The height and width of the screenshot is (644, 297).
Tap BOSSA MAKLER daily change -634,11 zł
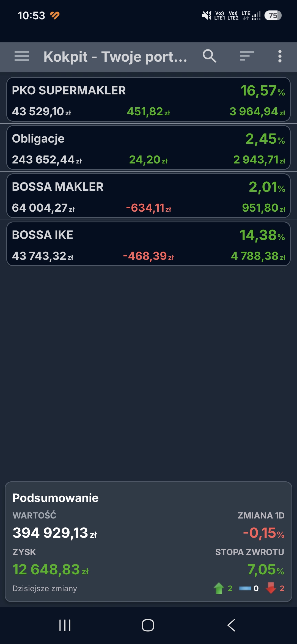click(x=148, y=208)
